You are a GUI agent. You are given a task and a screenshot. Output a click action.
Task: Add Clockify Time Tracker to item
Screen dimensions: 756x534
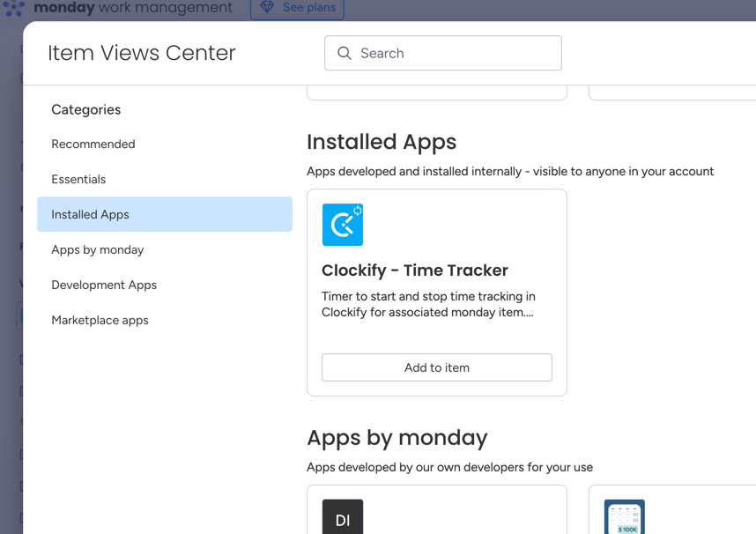[437, 367]
